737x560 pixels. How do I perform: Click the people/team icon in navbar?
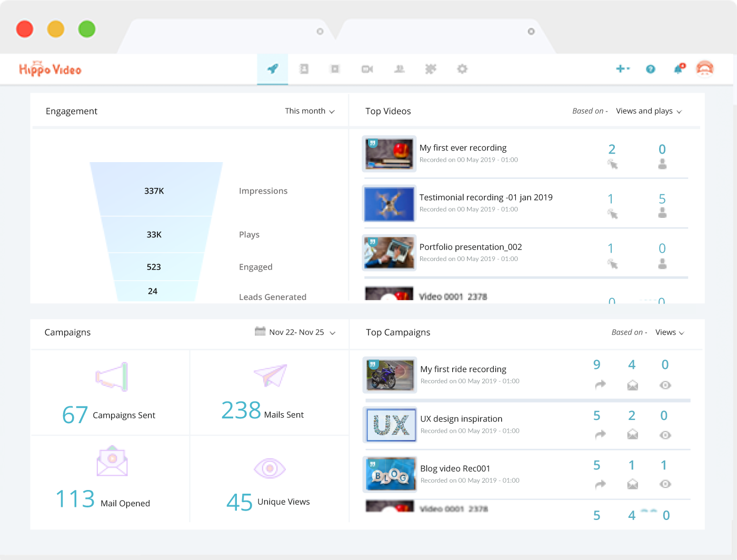tap(400, 69)
